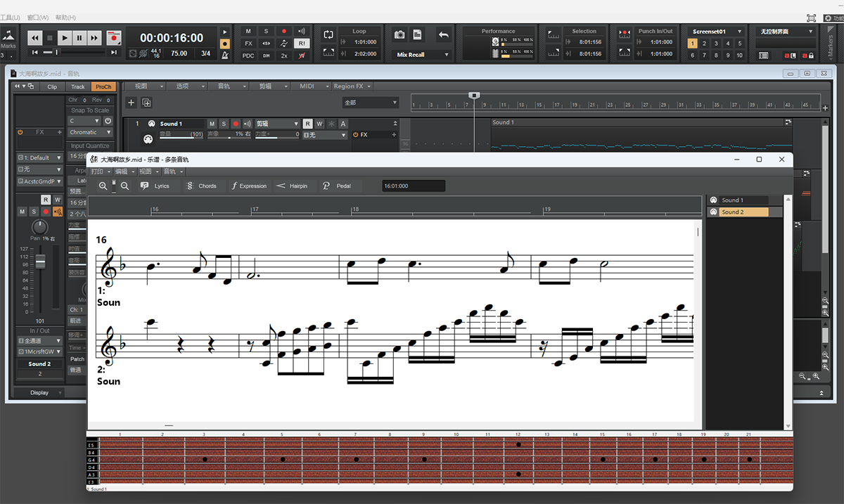Open the 无控制界面 control surface dropdown
Screen dimensions: 844x504
(786, 31)
